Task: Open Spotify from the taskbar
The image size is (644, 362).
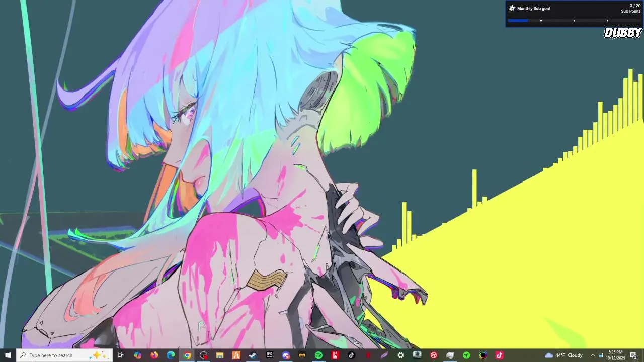Action: pyautogui.click(x=318, y=355)
